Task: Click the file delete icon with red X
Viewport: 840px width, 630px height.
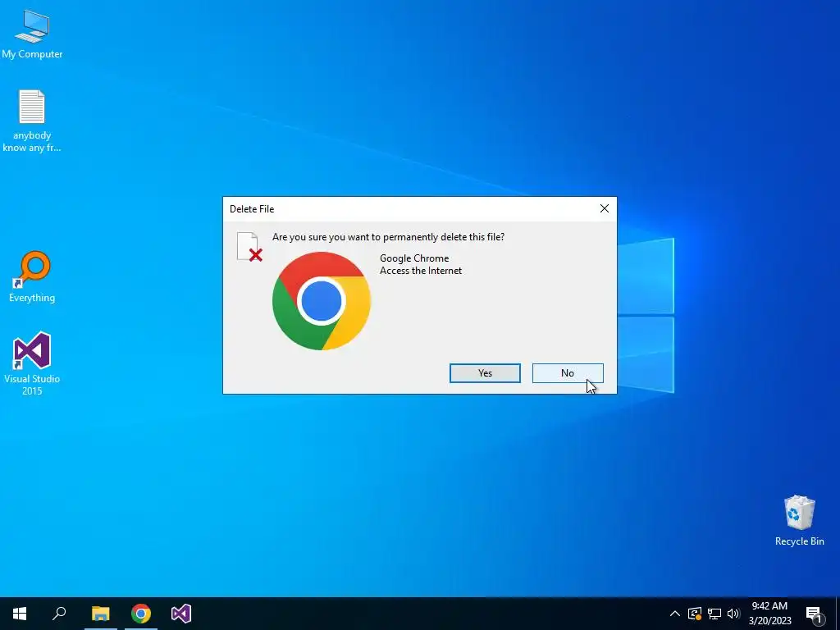Action: pyautogui.click(x=249, y=246)
